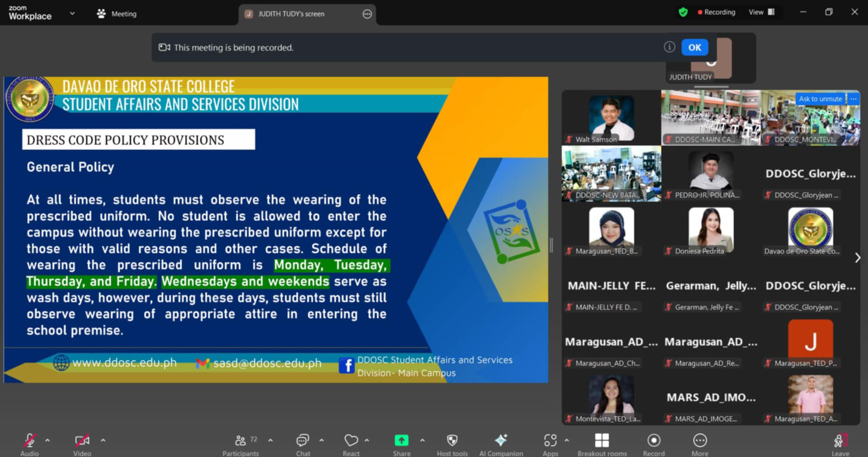Expand the Participants options arrow
The image size is (868, 457).
click(x=270, y=440)
